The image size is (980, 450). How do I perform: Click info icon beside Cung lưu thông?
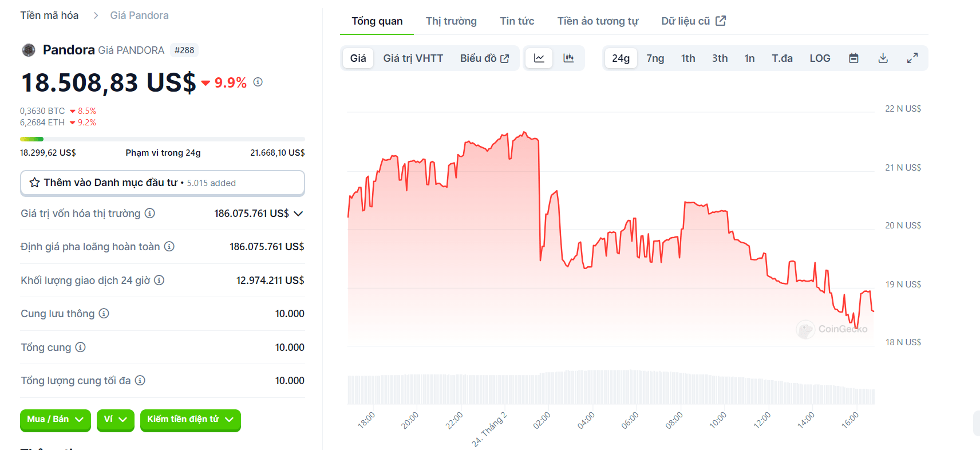click(104, 314)
